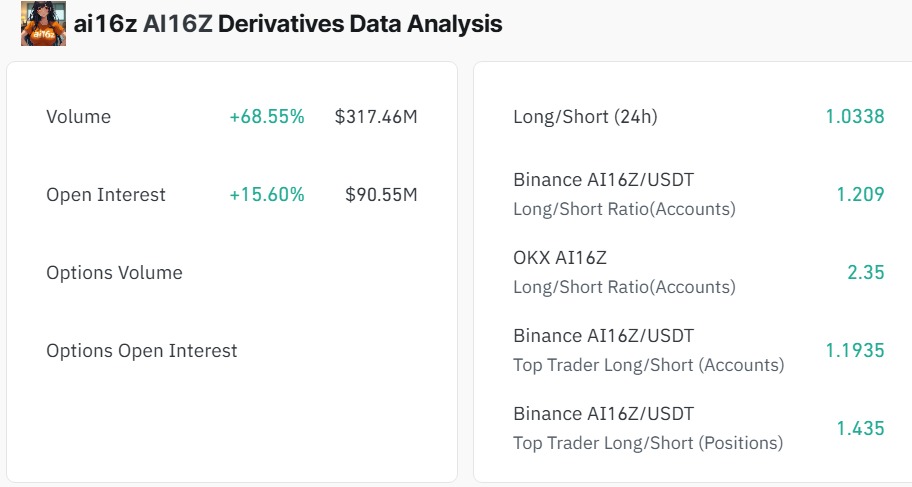Click the $90.55M open interest value
The image size is (912, 487).
point(381,195)
